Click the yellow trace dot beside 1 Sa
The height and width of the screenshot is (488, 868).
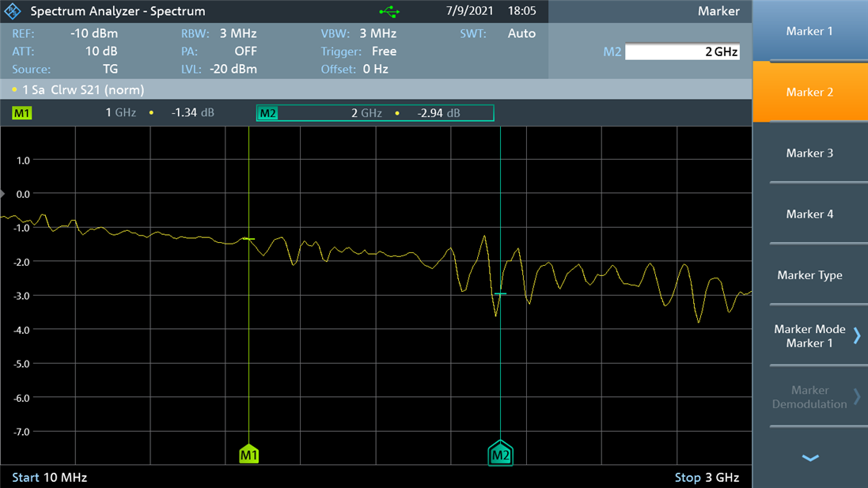(14, 89)
